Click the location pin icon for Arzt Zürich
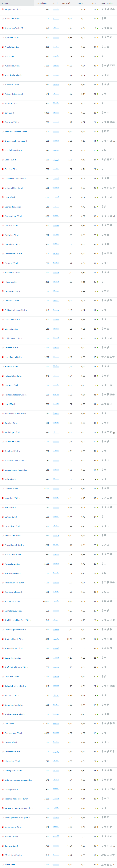The height and width of the screenshot is (868, 117). [x=103, y=56]
